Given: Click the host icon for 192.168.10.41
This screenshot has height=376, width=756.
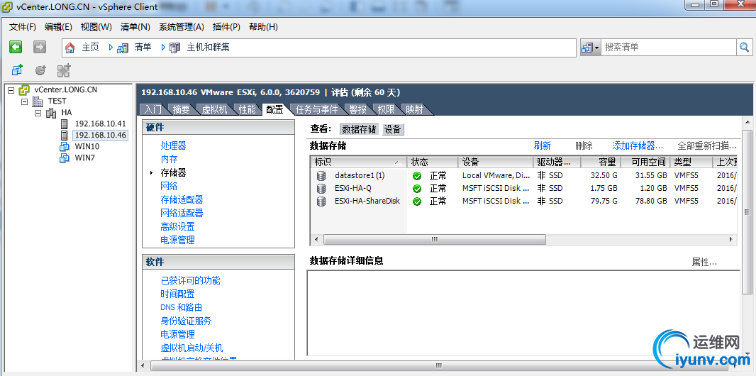Looking at the screenshot, I should (65, 124).
